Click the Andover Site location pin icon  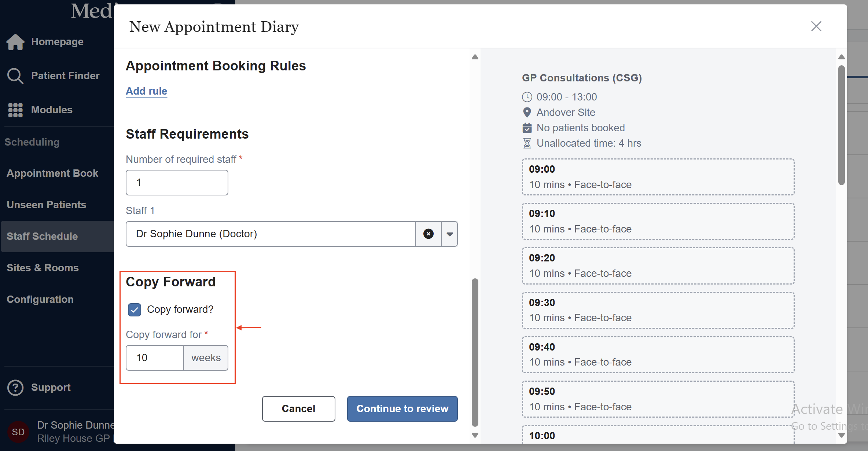(527, 113)
